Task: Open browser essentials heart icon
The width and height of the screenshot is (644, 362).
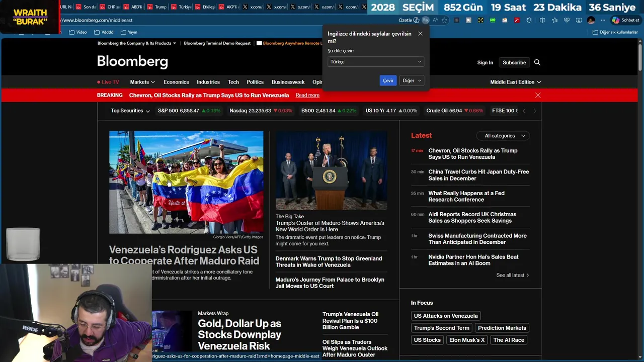Action: point(567,20)
